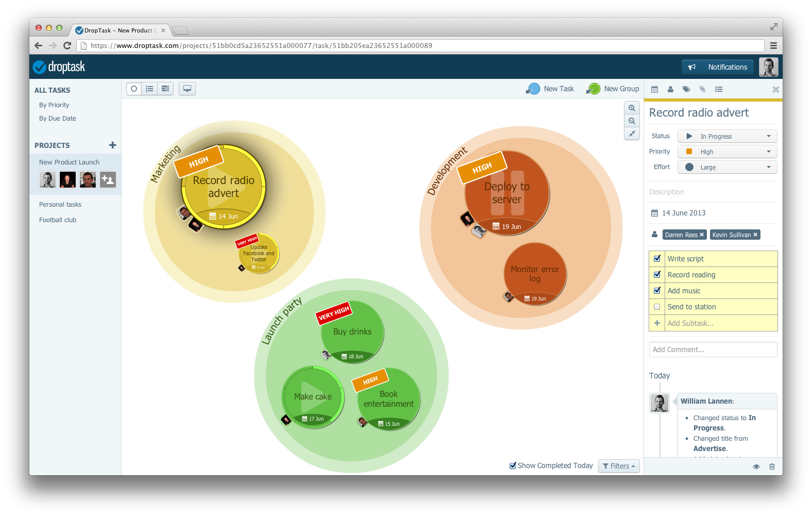The width and height of the screenshot is (812, 516).
Task: Zoom out on the canvas
Action: 632,121
